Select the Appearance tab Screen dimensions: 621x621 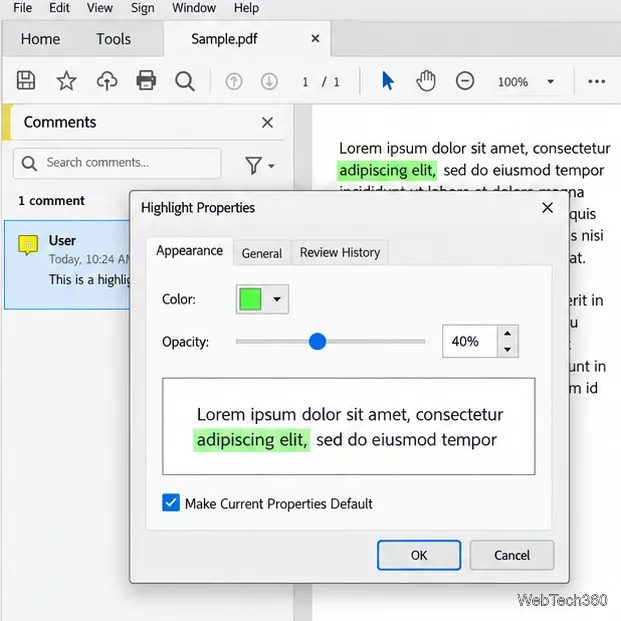[x=189, y=251]
